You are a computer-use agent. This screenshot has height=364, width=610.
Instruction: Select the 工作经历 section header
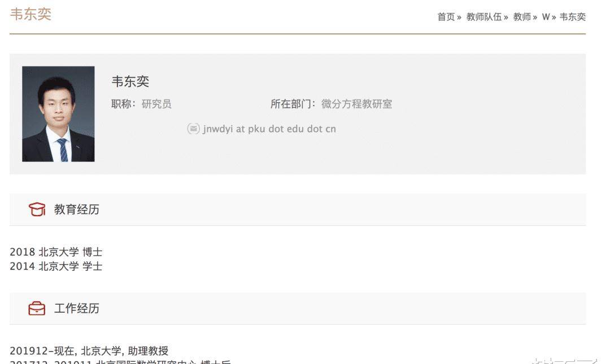click(298, 308)
